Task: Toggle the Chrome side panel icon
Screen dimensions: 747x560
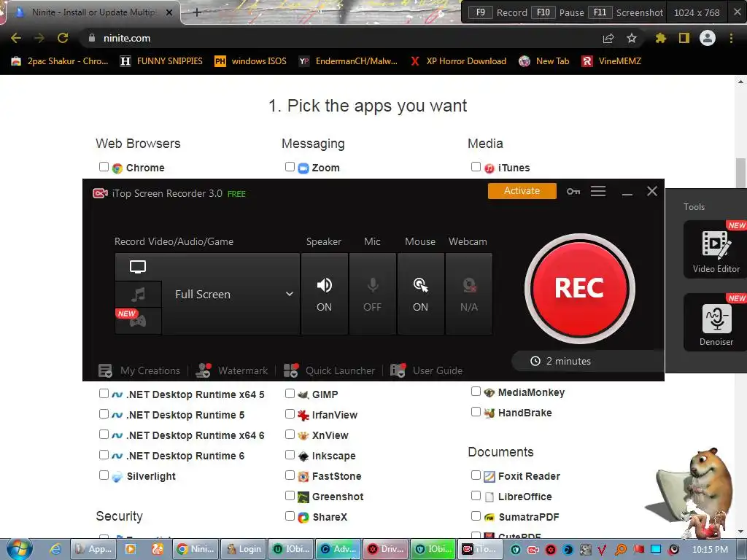Action: (684, 38)
